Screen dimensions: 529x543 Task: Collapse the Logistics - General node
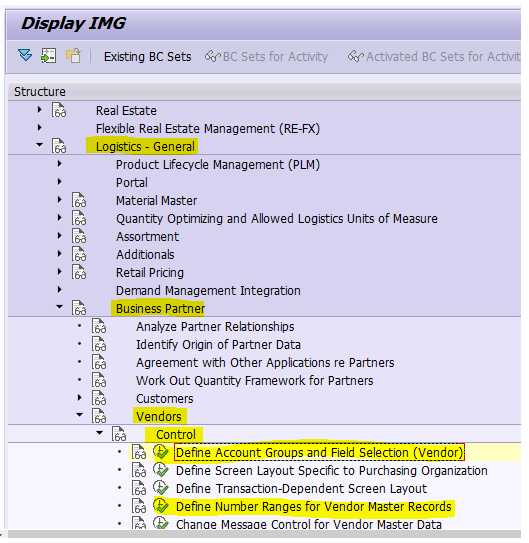[x=39, y=145]
